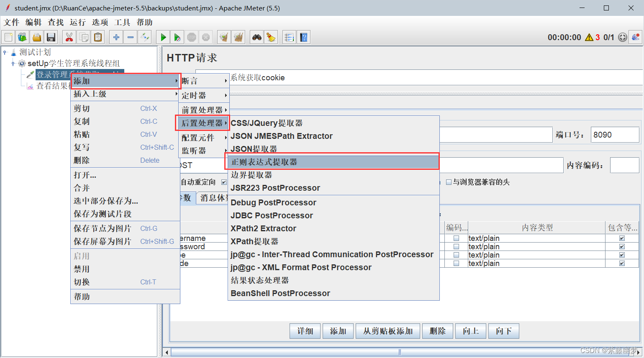Expand the 监听器 submenu

point(204,151)
